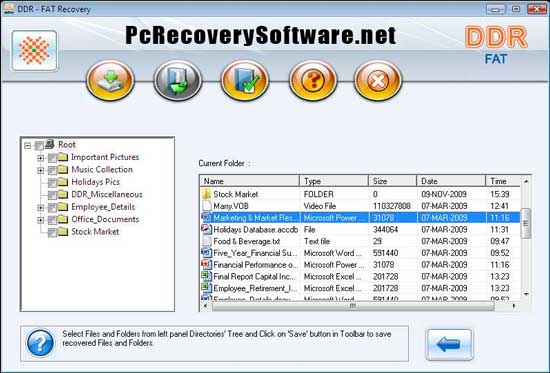Select the Financial Performance o... file name
This screenshot has width=550, height=373.
(255, 265)
